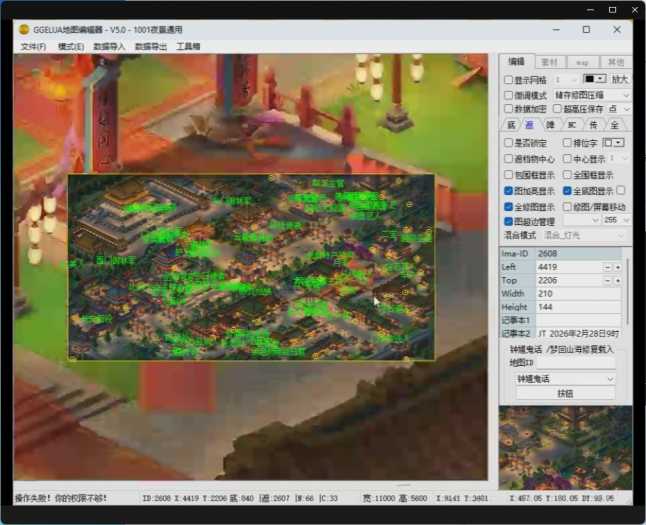Open the 钟馗鬼话 source dropdown

click(x=565, y=379)
